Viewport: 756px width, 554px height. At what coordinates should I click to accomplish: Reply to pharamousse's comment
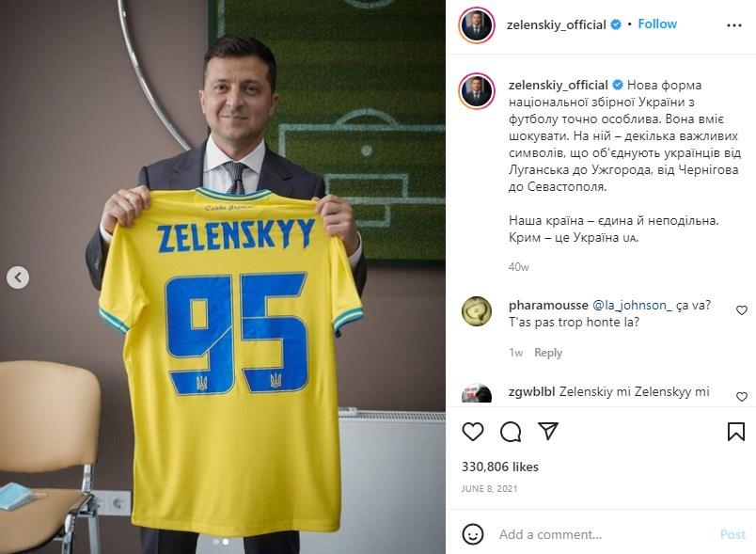click(548, 353)
